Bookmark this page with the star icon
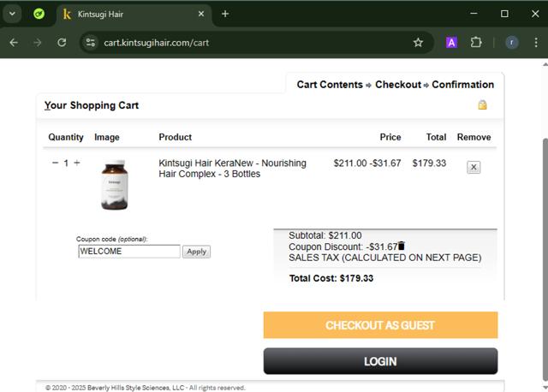 pos(418,43)
